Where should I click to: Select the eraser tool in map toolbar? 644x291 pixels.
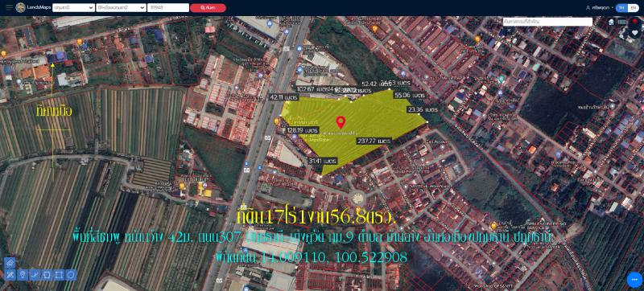(10, 275)
